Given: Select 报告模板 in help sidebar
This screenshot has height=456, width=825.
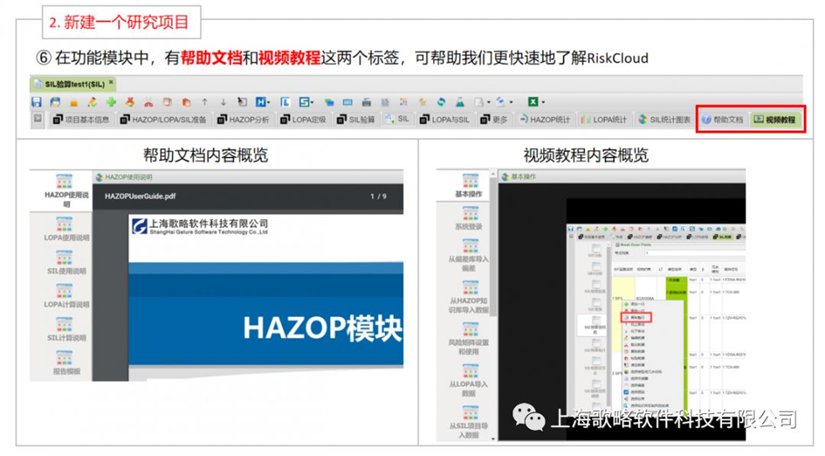Looking at the screenshot, I should (x=66, y=363).
